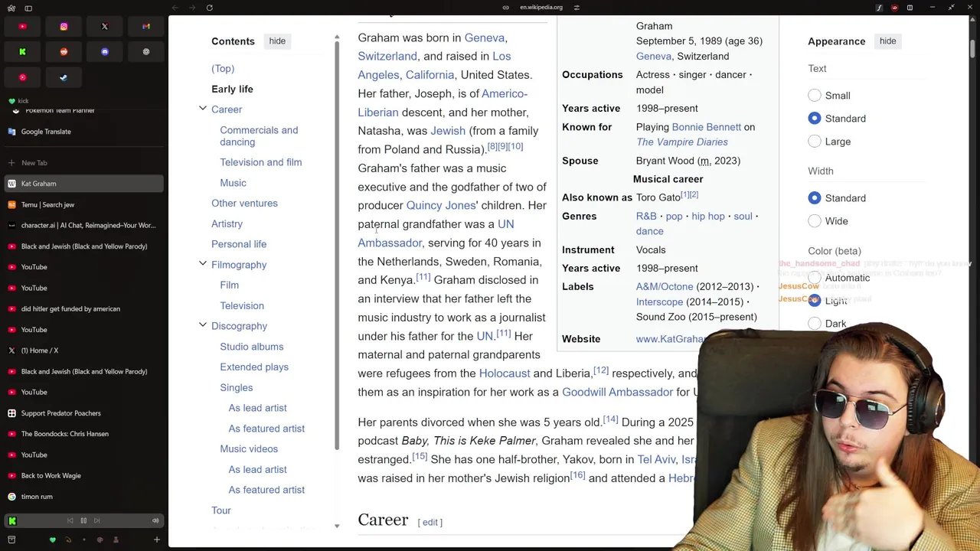Screen dimensions: 980x551
Task: Open the Reddit pinned shortcut tile
Action: pyautogui.click(x=64, y=52)
